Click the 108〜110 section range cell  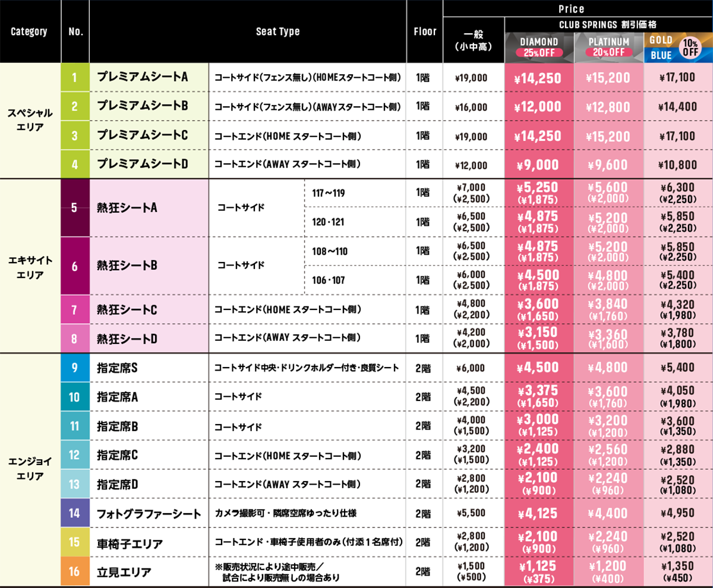click(330, 251)
